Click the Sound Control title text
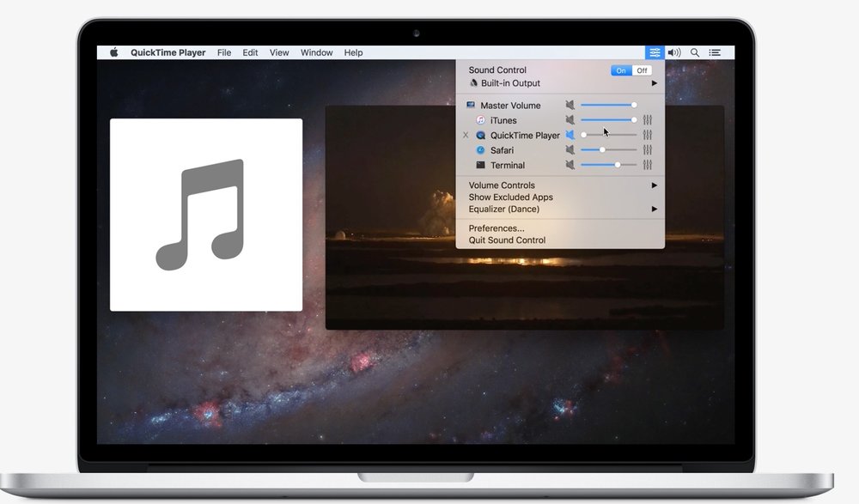Screen dimensions: 859x504 pyautogui.click(x=497, y=70)
